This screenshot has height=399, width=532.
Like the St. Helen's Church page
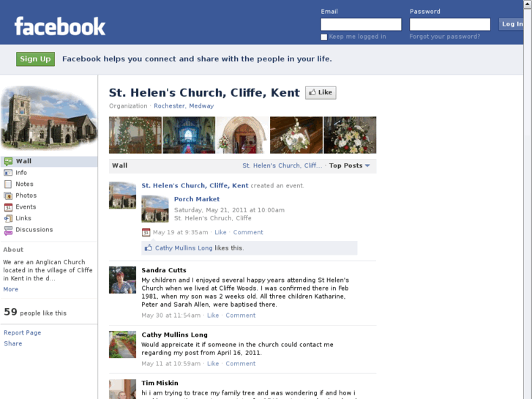[x=321, y=93]
